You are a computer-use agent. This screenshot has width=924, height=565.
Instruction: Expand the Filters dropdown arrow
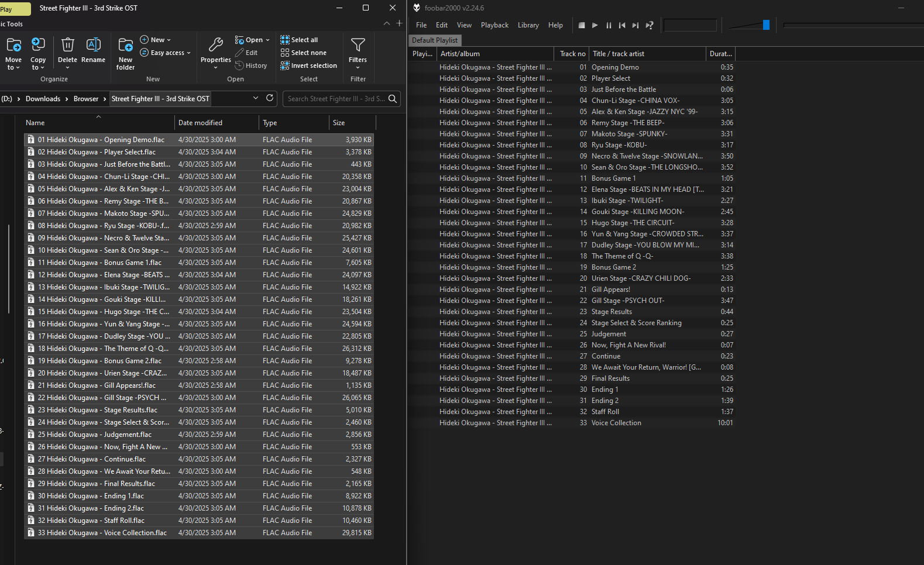[358, 68]
